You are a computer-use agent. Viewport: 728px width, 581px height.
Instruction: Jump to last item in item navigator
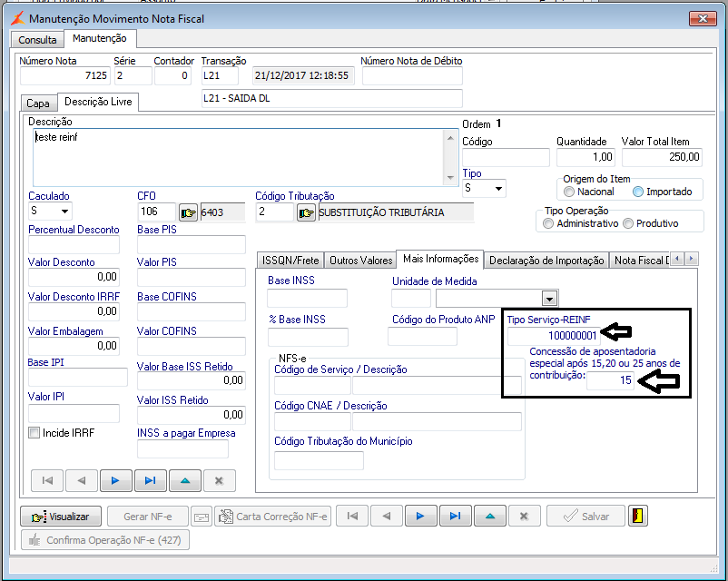(x=150, y=480)
